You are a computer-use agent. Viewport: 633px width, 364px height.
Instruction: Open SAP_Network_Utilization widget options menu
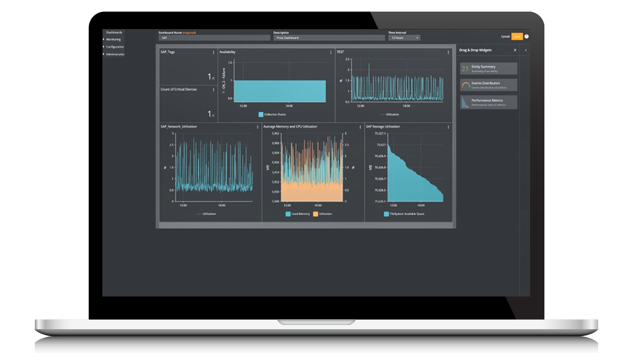(x=257, y=127)
